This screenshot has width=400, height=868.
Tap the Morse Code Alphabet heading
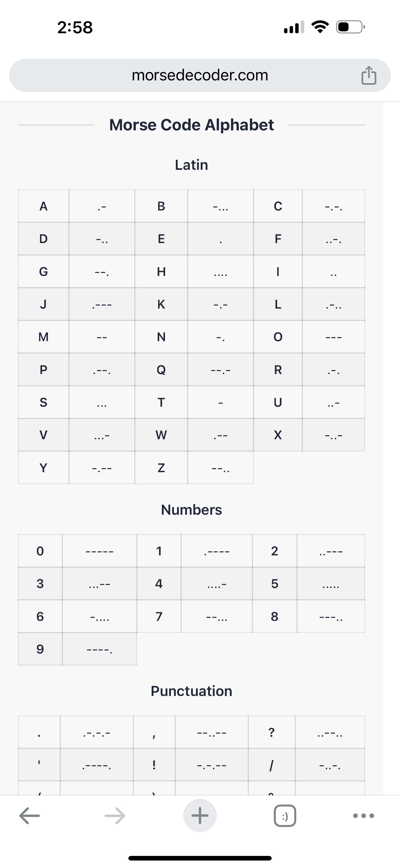(191, 125)
